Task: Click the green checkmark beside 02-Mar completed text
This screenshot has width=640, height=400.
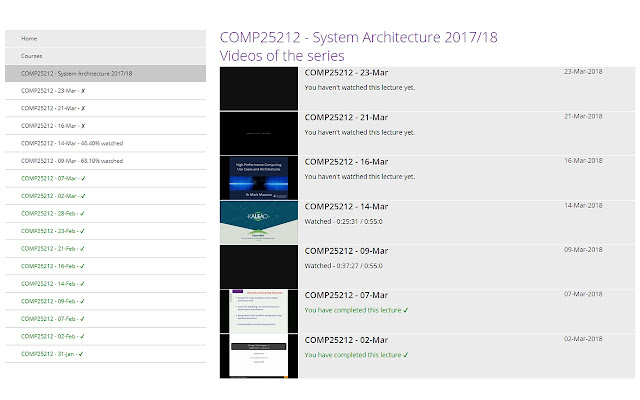Action: 406,355
